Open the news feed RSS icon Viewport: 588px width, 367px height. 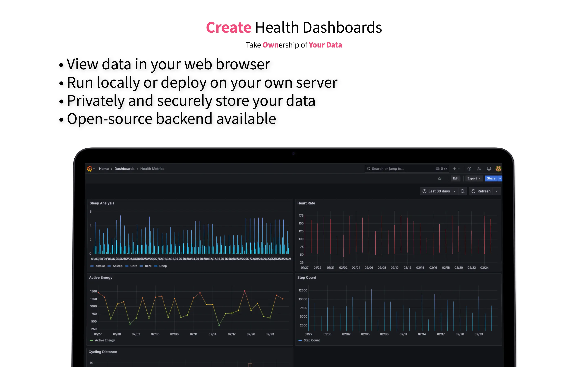tap(479, 169)
